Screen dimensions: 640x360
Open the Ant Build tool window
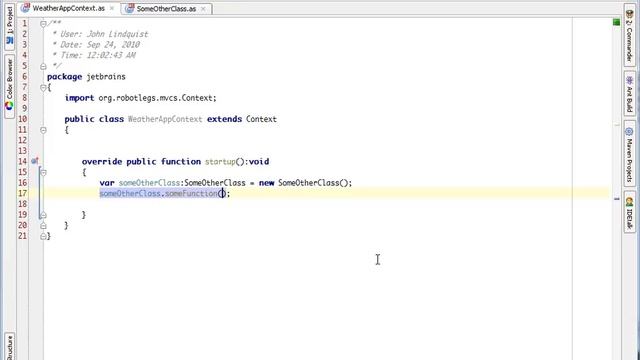(629, 93)
